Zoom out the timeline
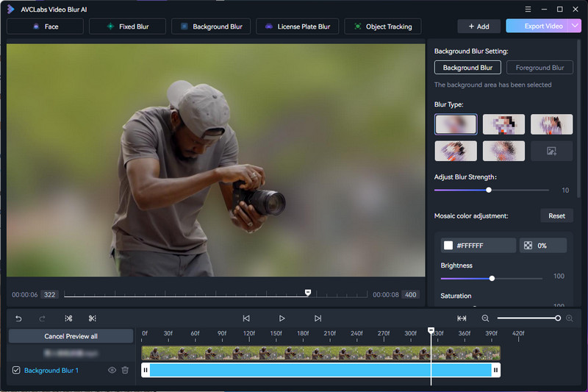This screenshot has width=588, height=392. click(x=485, y=318)
